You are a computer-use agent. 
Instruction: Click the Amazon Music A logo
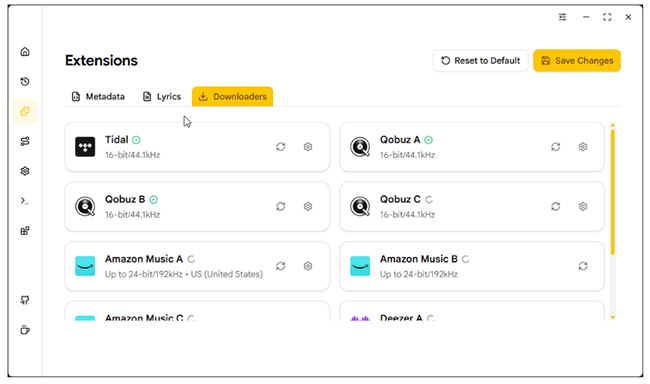[x=85, y=266]
